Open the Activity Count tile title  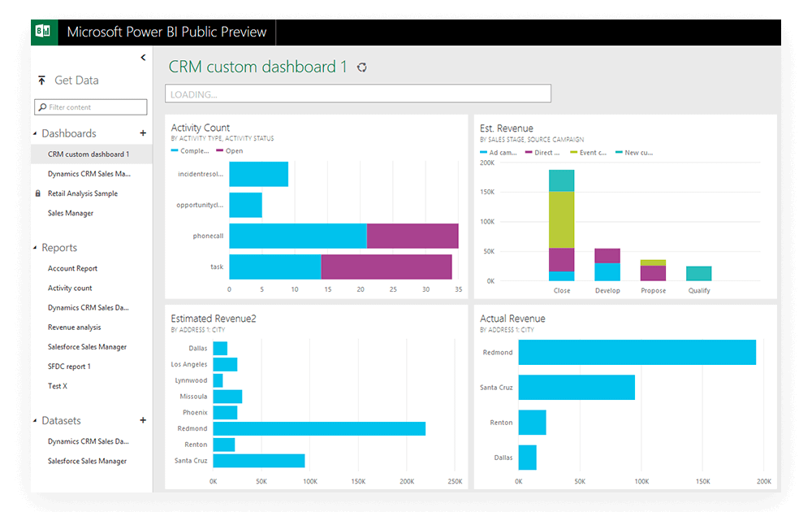point(200,128)
